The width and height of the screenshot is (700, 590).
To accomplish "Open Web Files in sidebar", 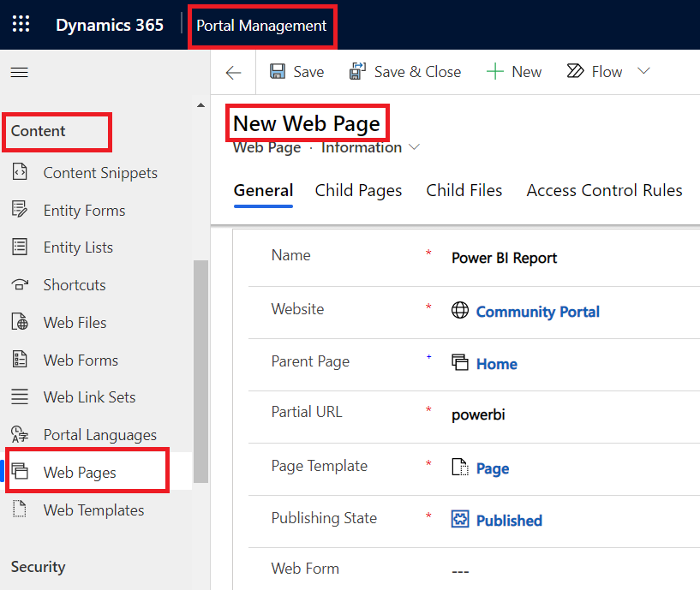I will (75, 322).
